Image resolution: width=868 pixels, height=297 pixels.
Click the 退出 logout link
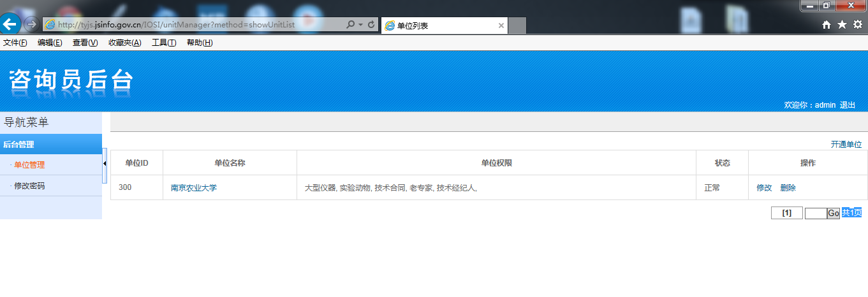(848, 105)
